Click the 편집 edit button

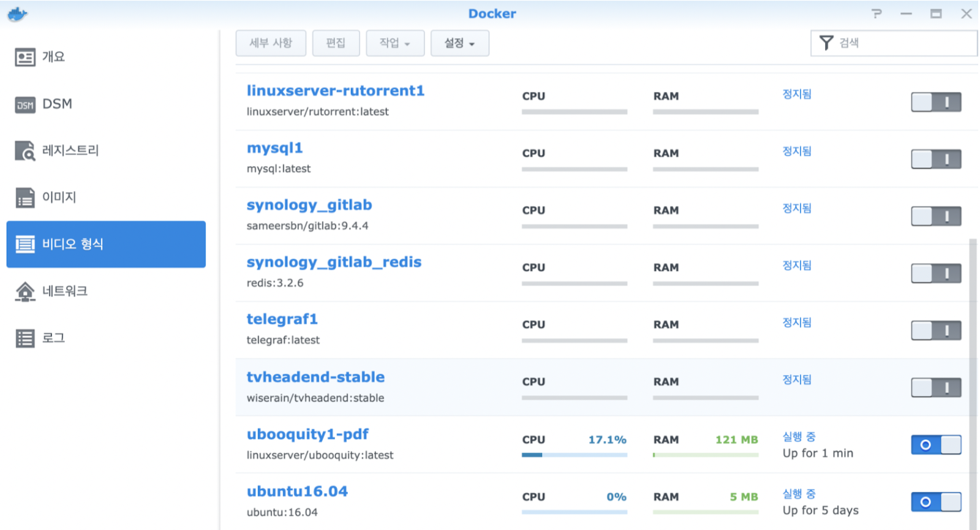click(x=336, y=43)
